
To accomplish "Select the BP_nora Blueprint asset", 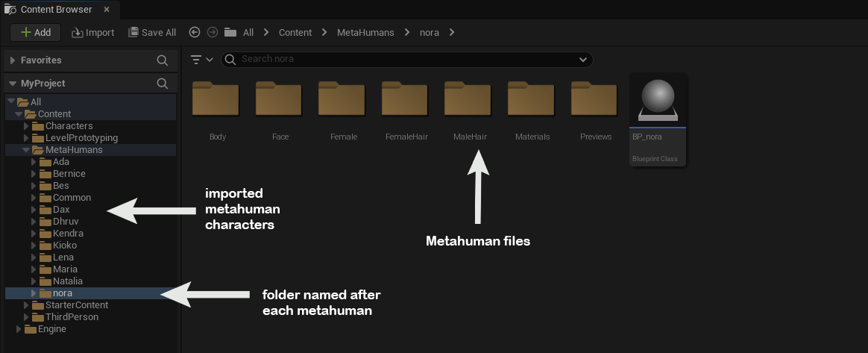I will click(x=658, y=119).
